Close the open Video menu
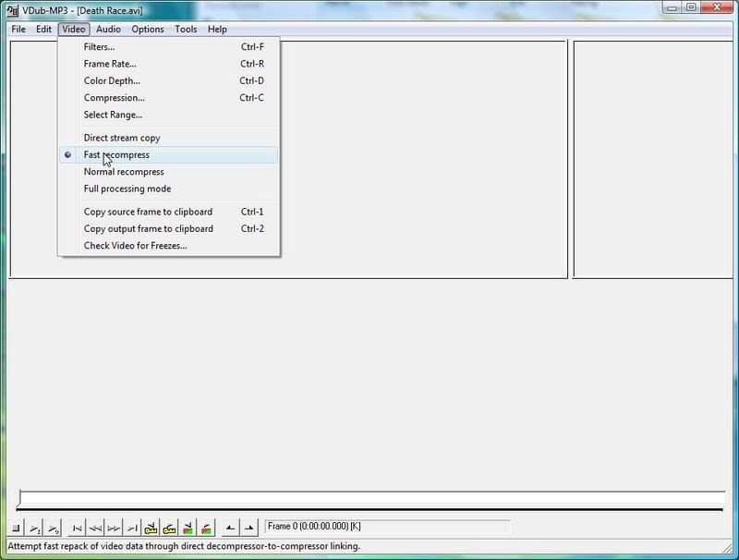Screen dimensions: 739x560 click(74, 30)
